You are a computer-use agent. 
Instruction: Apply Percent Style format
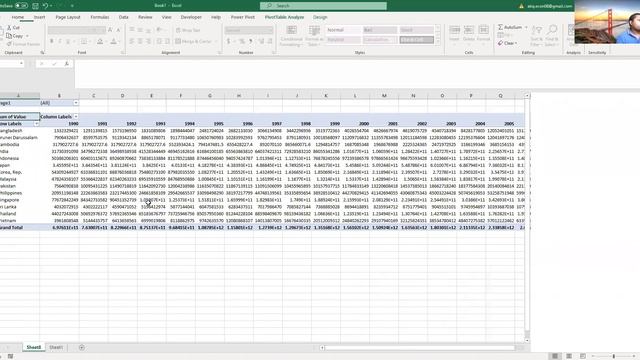242,41
